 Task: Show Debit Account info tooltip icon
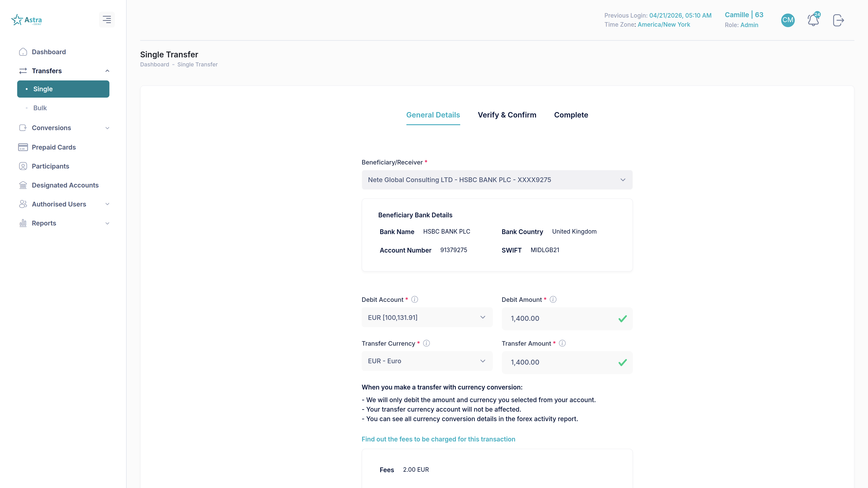point(415,299)
